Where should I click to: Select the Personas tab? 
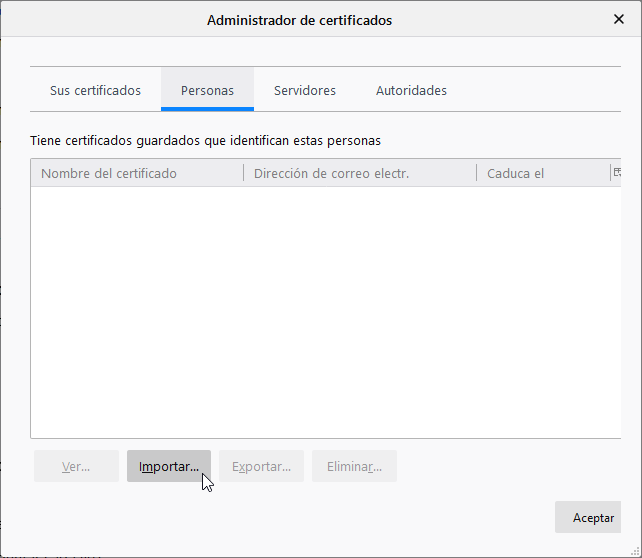pyautogui.click(x=207, y=90)
